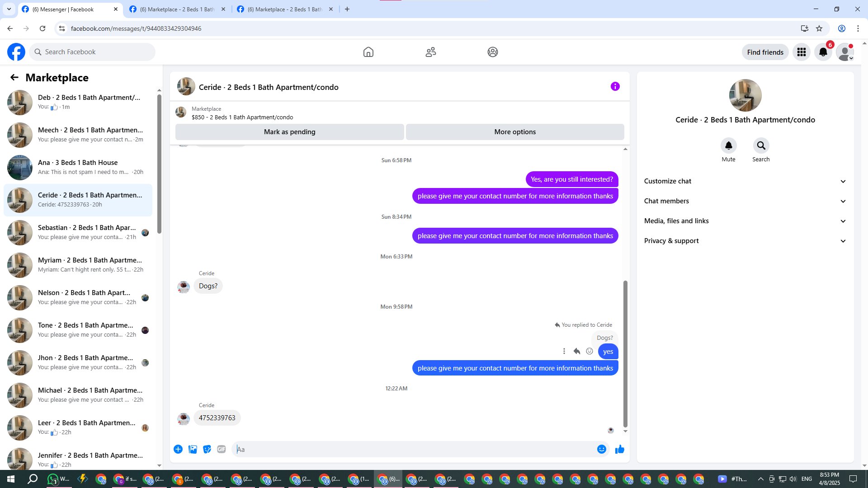868x488 pixels.
Task: Click the thumbs-up like send icon
Action: [x=619, y=449]
